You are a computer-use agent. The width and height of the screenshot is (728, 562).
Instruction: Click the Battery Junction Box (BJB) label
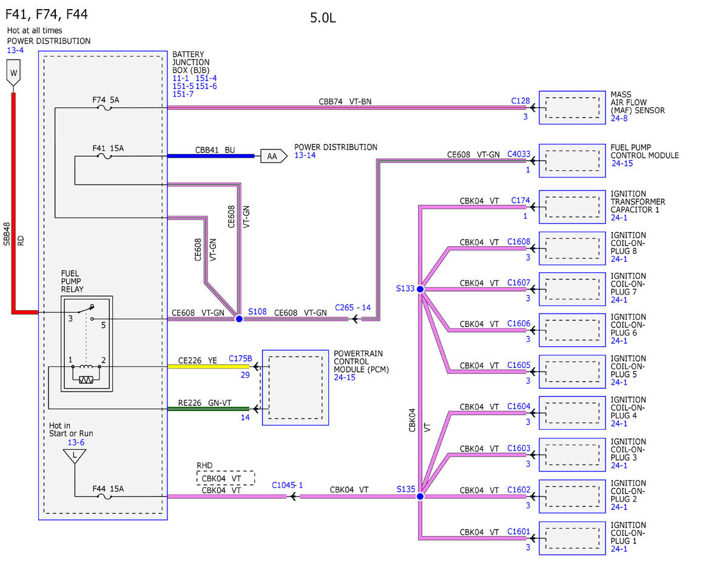[191, 62]
